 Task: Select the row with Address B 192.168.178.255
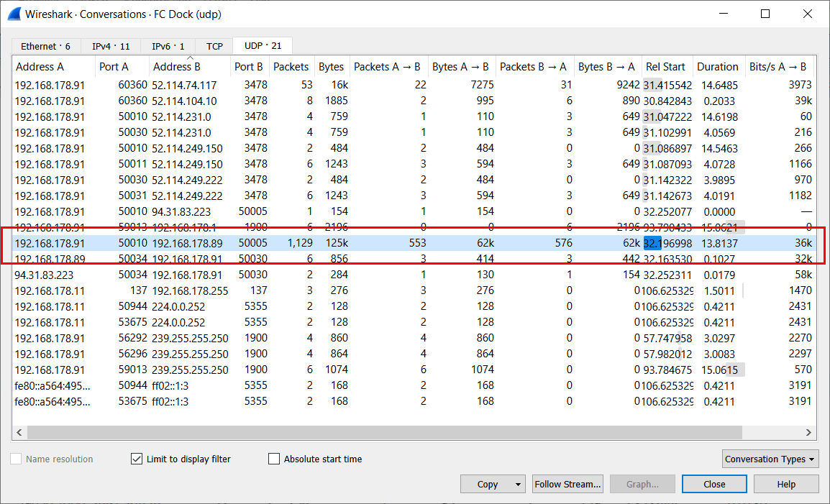click(414, 290)
